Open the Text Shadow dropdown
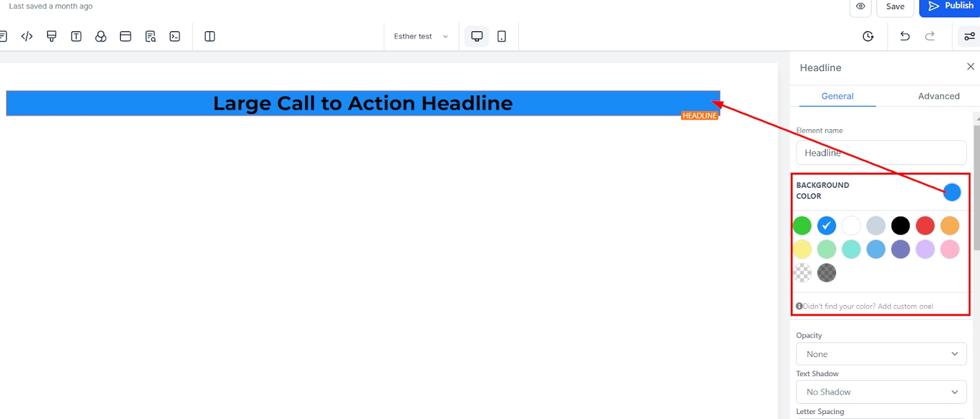Image resolution: width=980 pixels, height=419 pixels. point(881,392)
